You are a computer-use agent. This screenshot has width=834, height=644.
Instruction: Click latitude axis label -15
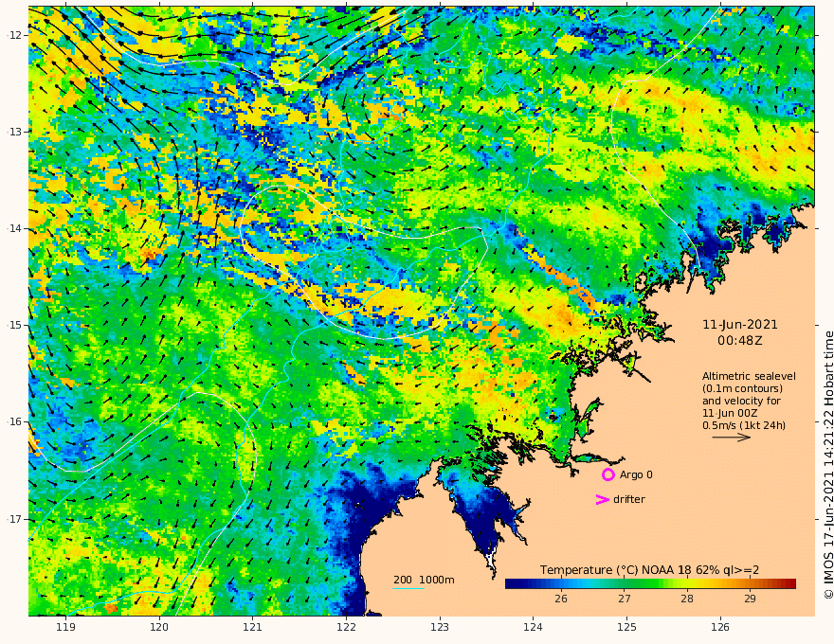point(14,325)
